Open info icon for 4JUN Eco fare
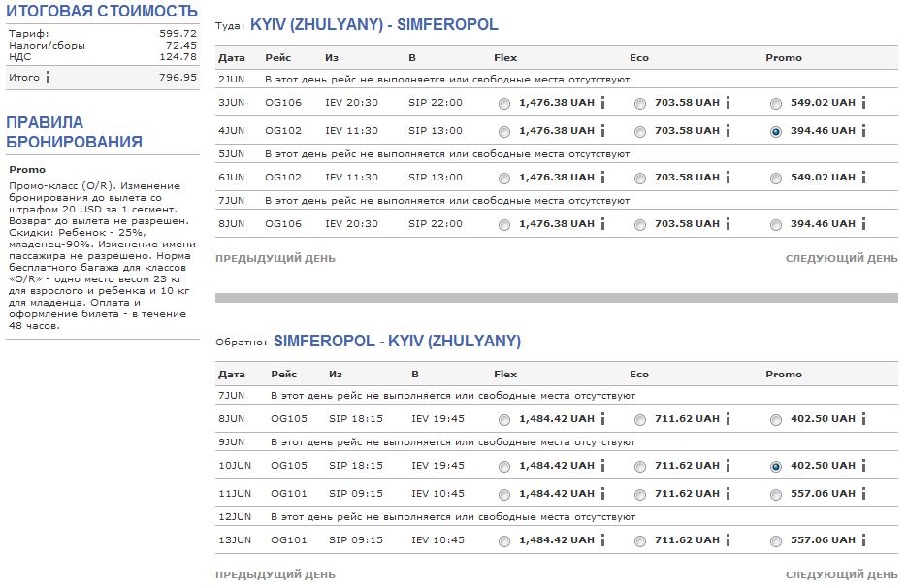Screen dimensions: 907x588 728,131
